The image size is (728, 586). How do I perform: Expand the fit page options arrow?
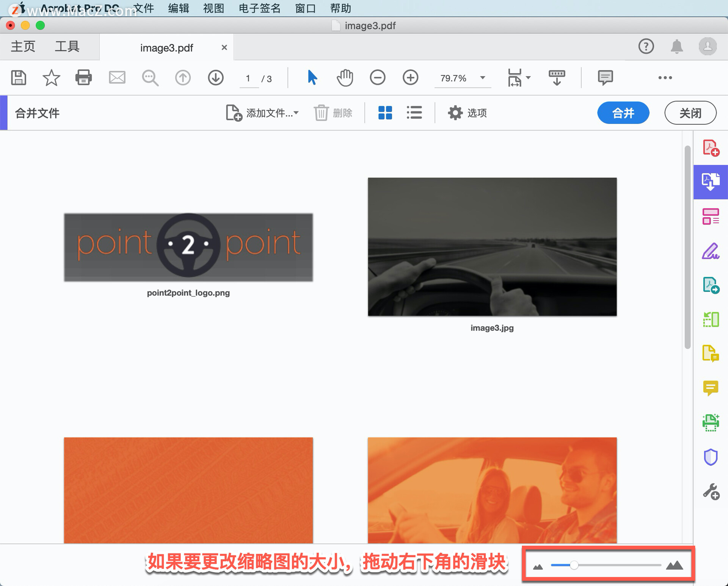tap(528, 78)
